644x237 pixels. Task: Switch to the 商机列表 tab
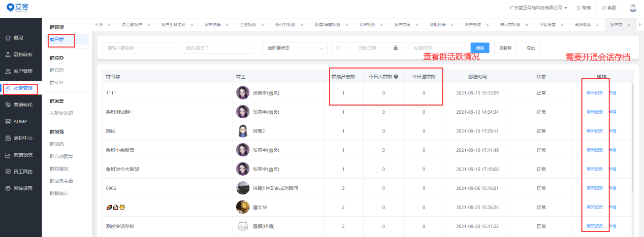pos(437,25)
